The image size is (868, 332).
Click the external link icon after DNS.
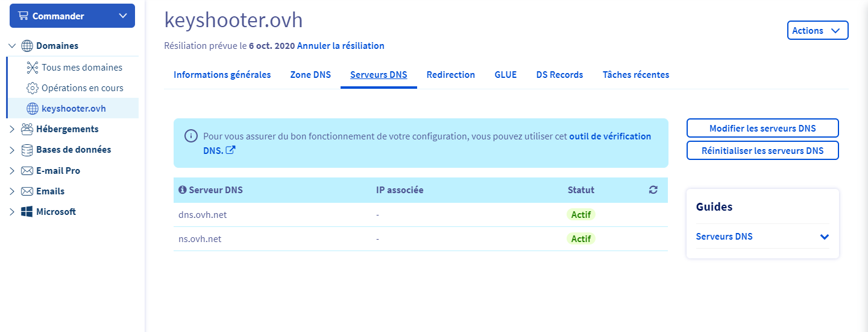tap(230, 150)
